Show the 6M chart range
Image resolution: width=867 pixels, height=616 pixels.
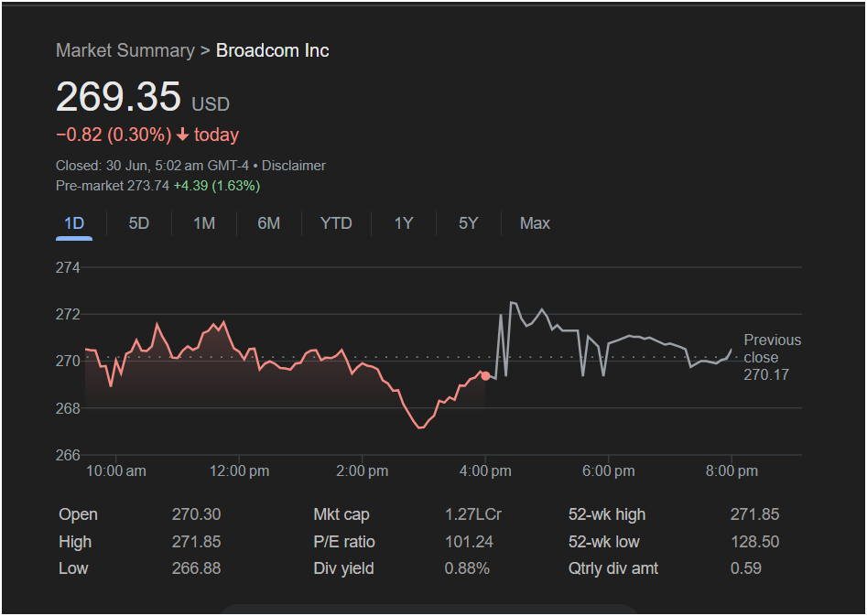click(269, 223)
